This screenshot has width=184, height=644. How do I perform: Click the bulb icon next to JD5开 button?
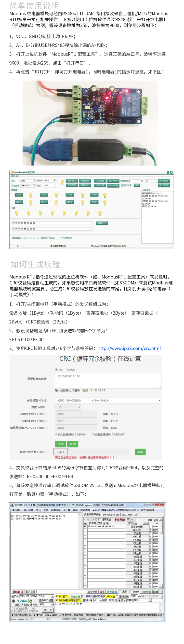pyautogui.click(x=30, y=202)
